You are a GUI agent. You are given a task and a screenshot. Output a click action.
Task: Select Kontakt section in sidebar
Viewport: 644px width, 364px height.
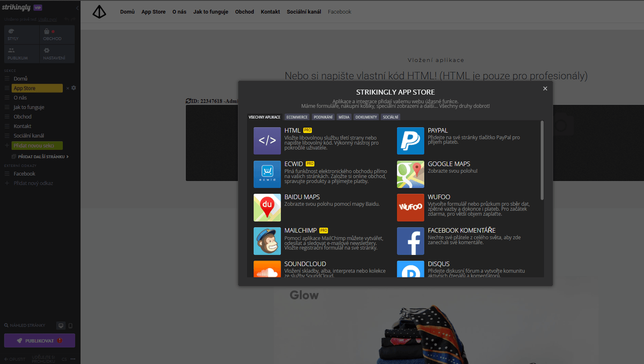[x=23, y=126]
